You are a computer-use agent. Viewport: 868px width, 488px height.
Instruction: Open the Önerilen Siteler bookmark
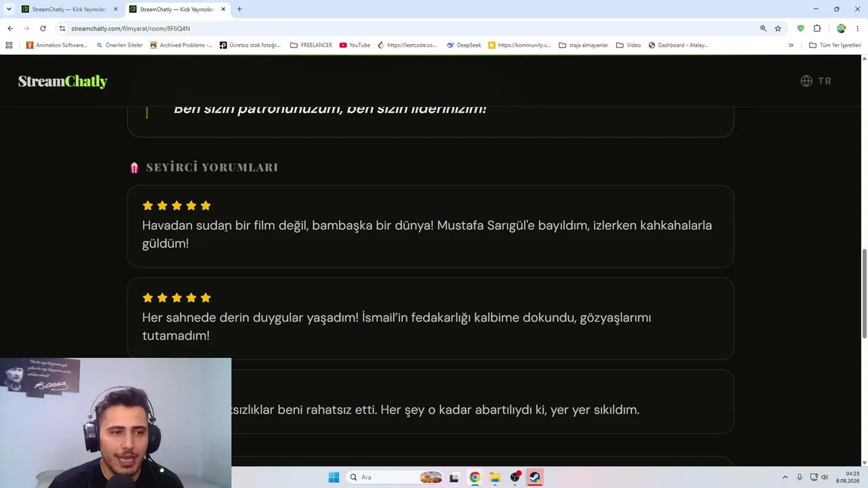[119, 45]
